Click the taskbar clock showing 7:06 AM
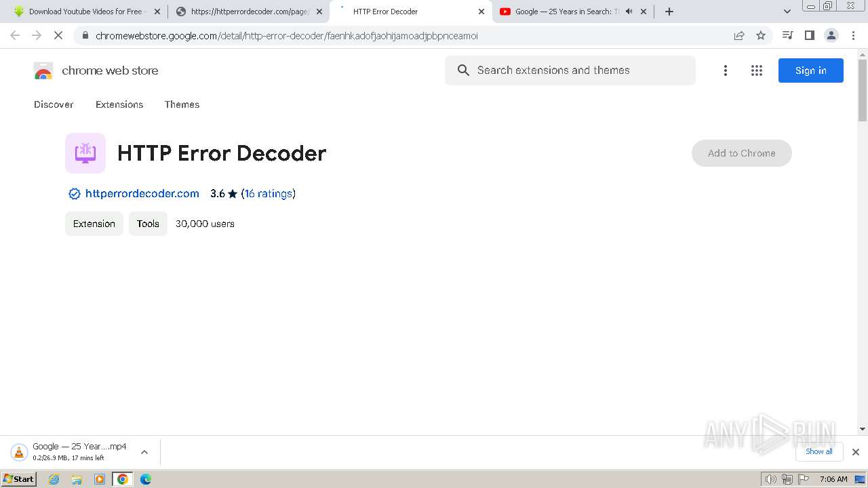This screenshot has width=868, height=488. (x=833, y=479)
